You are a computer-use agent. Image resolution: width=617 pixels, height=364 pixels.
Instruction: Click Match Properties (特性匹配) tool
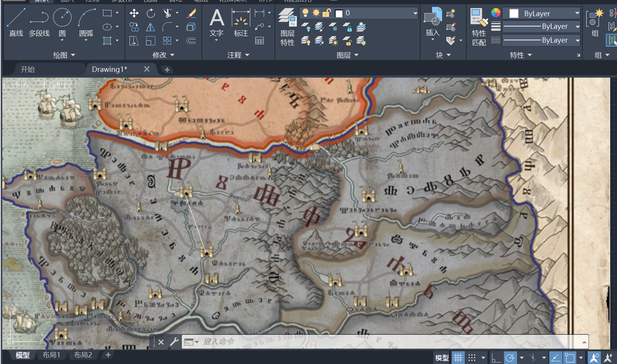(x=479, y=27)
